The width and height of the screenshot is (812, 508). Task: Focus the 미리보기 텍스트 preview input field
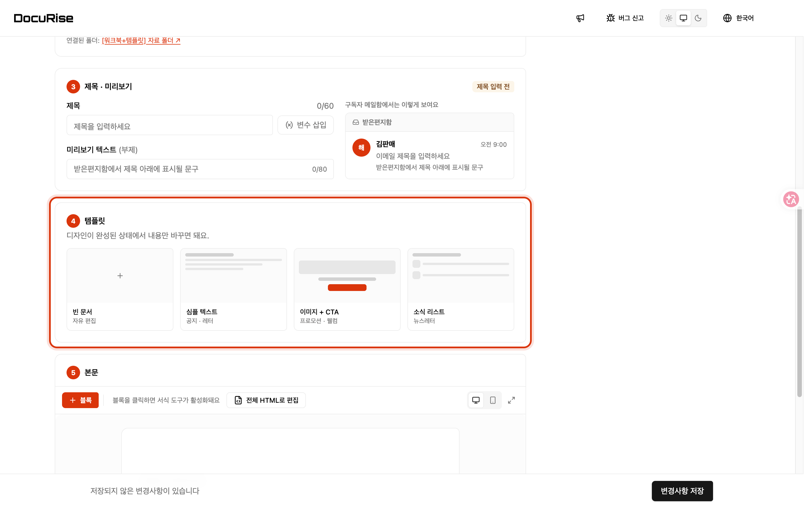click(200, 169)
